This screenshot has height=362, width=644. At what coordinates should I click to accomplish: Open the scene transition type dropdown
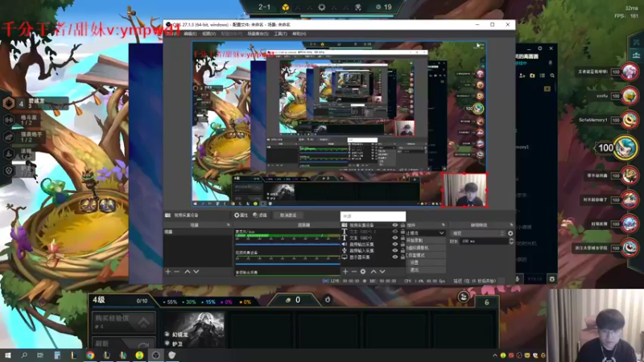477,233
